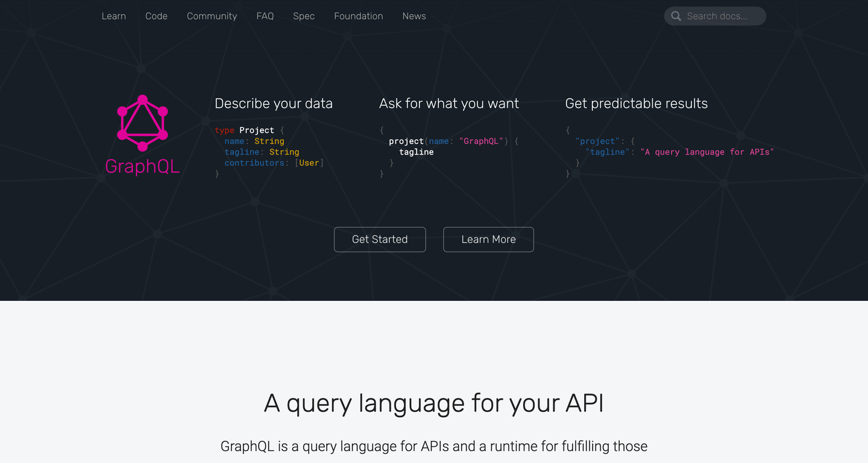Click the 'Get predictable results' heading
Image resolution: width=868 pixels, height=463 pixels.
click(637, 104)
